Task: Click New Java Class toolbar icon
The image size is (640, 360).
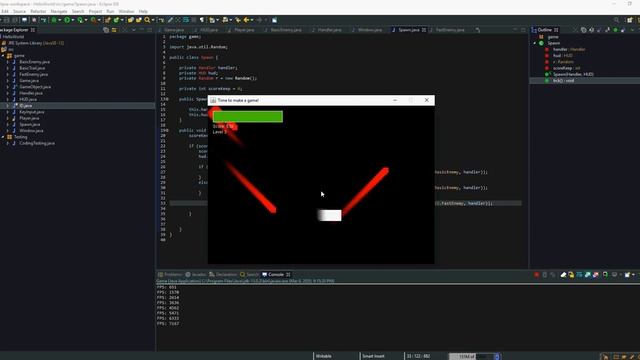Action: pyautogui.click(x=116, y=20)
